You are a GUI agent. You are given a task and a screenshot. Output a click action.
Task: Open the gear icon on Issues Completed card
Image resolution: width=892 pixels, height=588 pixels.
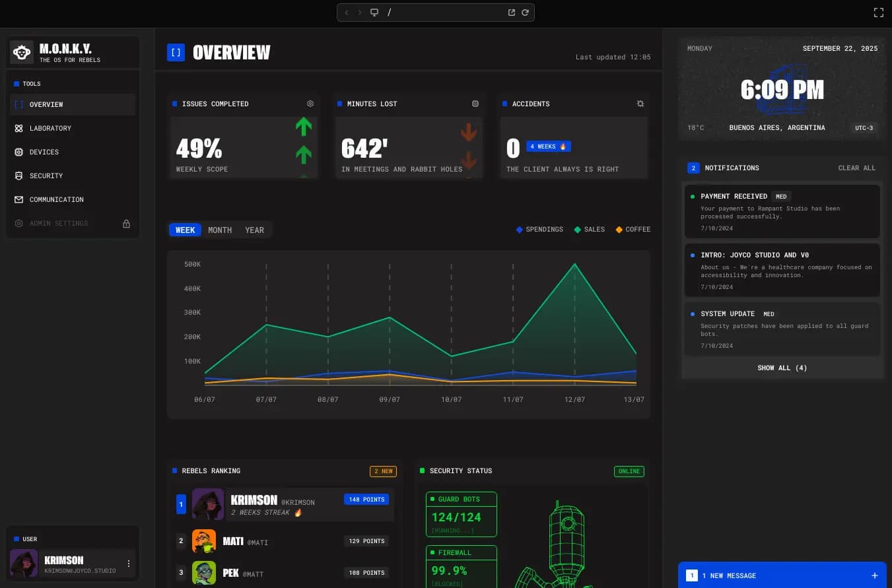coord(310,104)
